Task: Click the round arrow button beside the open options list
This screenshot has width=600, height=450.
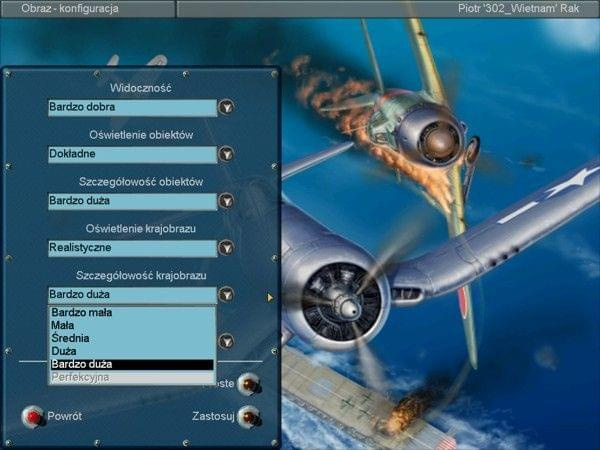Action: click(226, 341)
